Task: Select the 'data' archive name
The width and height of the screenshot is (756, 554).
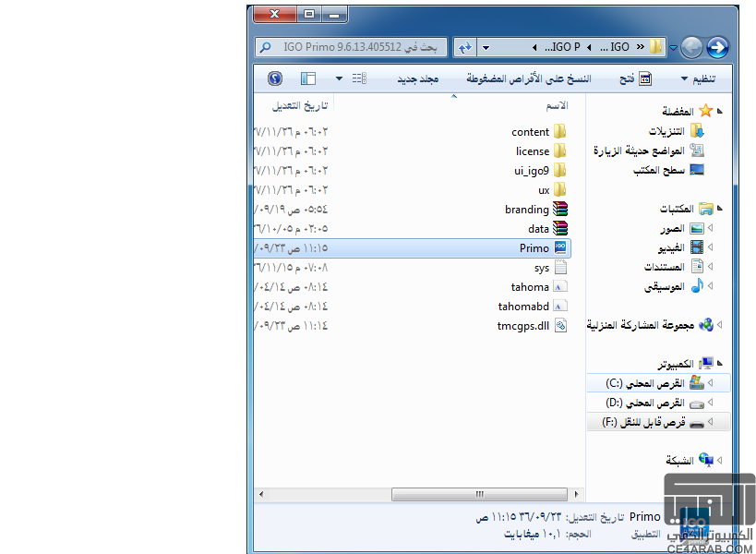Action: (x=538, y=229)
